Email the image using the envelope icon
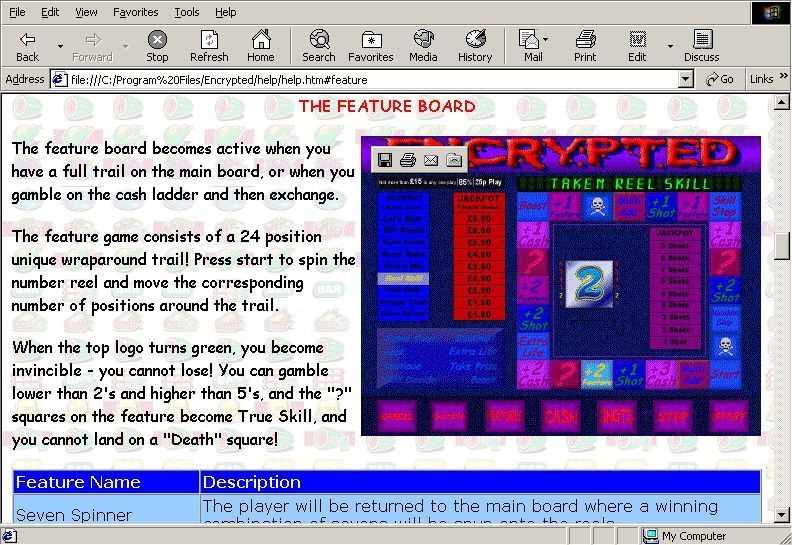 tap(430, 160)
